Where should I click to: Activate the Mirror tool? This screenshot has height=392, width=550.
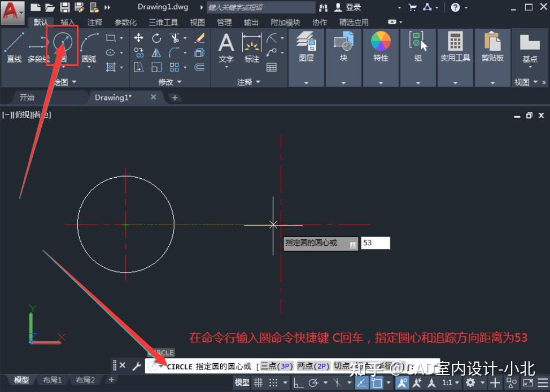[x=156, y=52]
